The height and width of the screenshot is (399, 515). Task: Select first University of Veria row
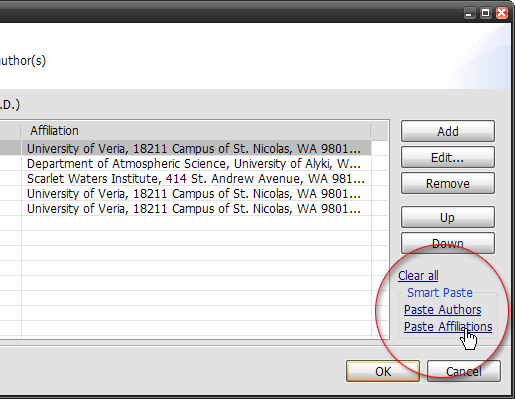click(196, 148)
